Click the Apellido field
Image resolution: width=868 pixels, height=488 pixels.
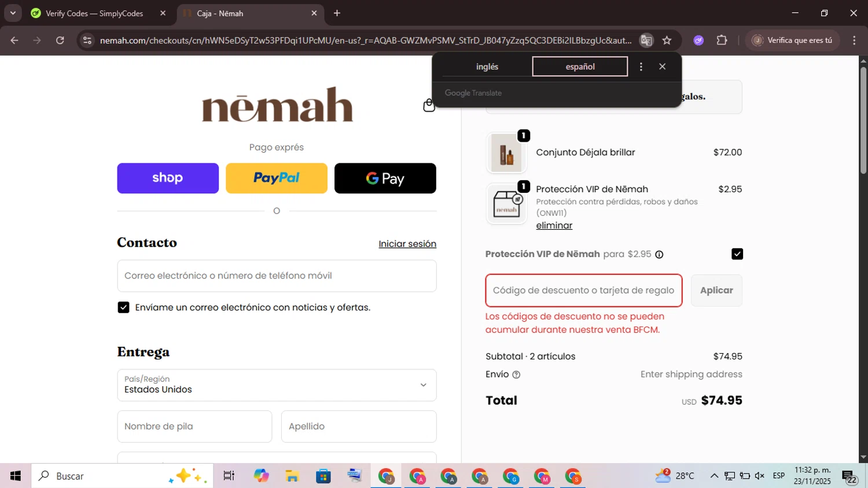pos(359,427)
